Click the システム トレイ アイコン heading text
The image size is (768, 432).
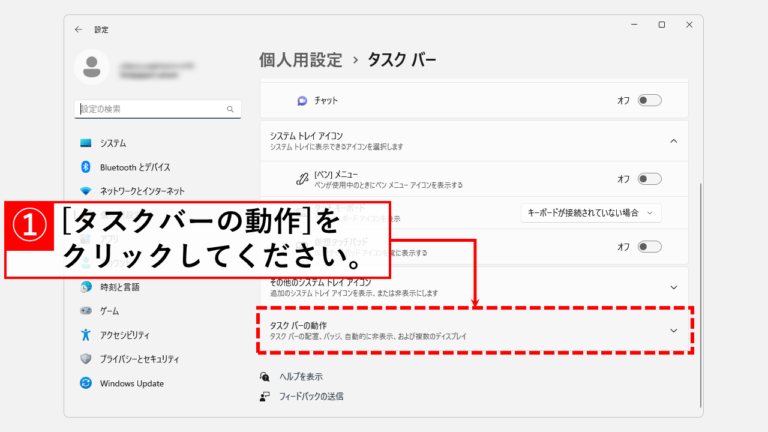tap(307, 136)
